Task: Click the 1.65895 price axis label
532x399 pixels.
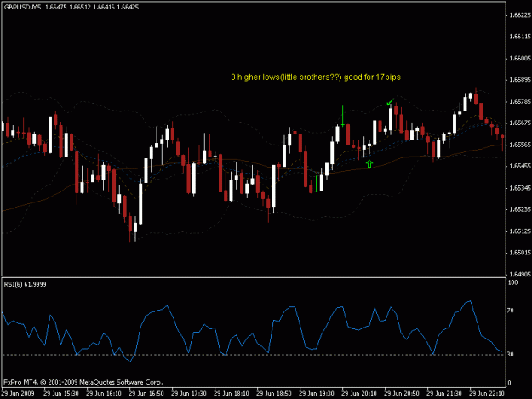Action: 519,80
